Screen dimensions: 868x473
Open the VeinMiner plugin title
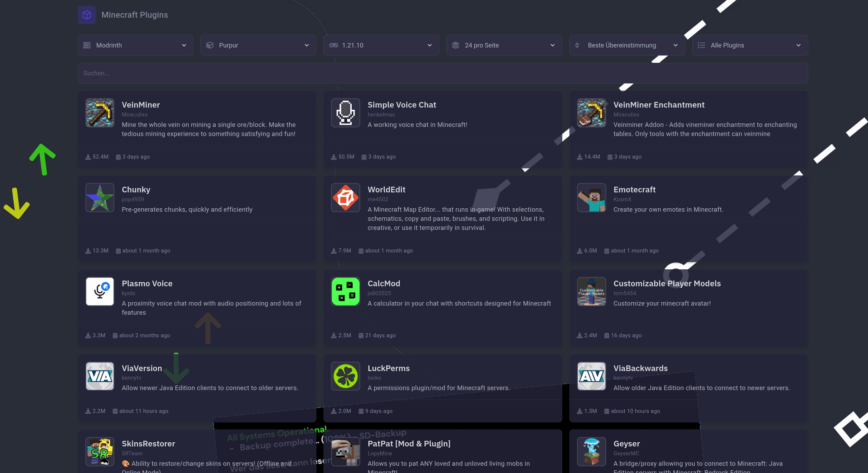pos(141,105)
